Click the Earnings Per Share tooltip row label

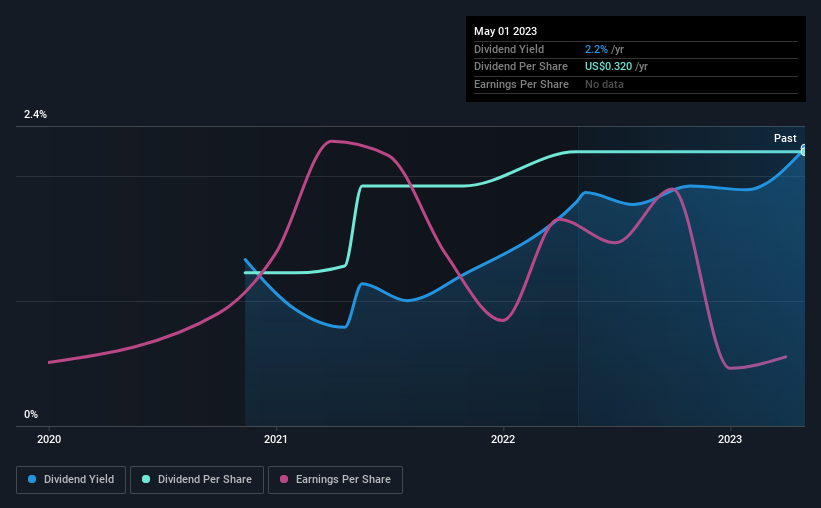point(521,84)
